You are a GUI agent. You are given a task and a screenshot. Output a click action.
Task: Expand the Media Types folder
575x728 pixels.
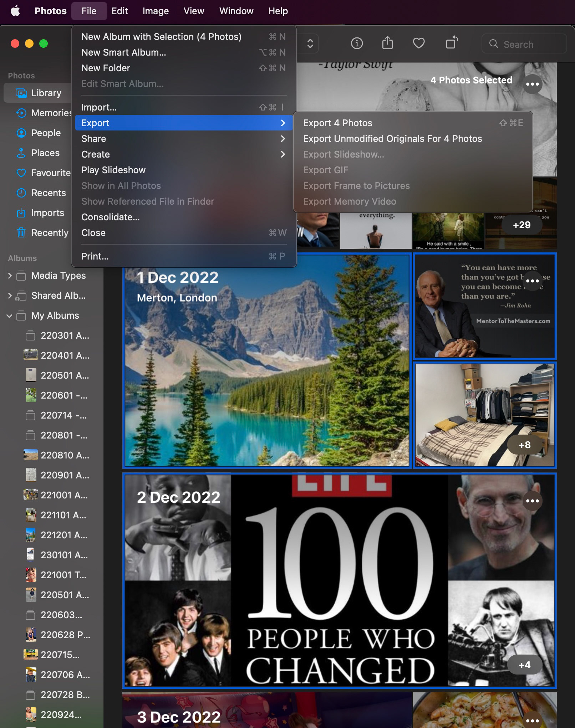tap(10, 276)
